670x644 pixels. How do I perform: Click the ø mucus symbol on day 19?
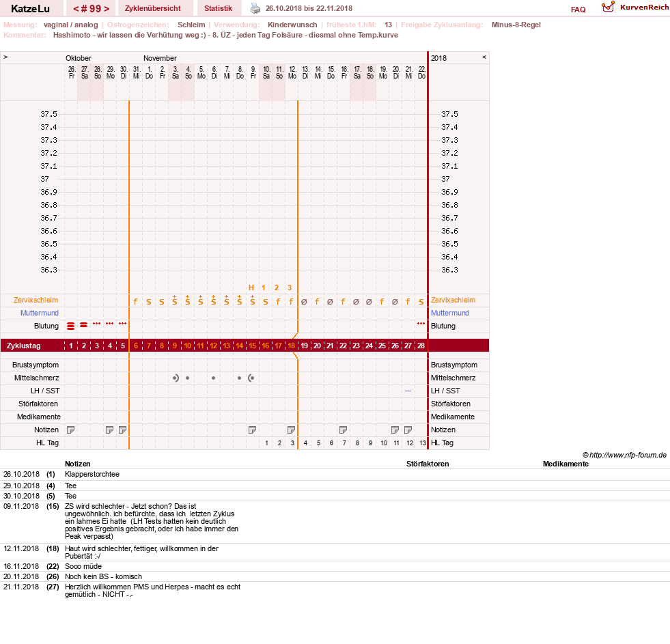(304, 302)
